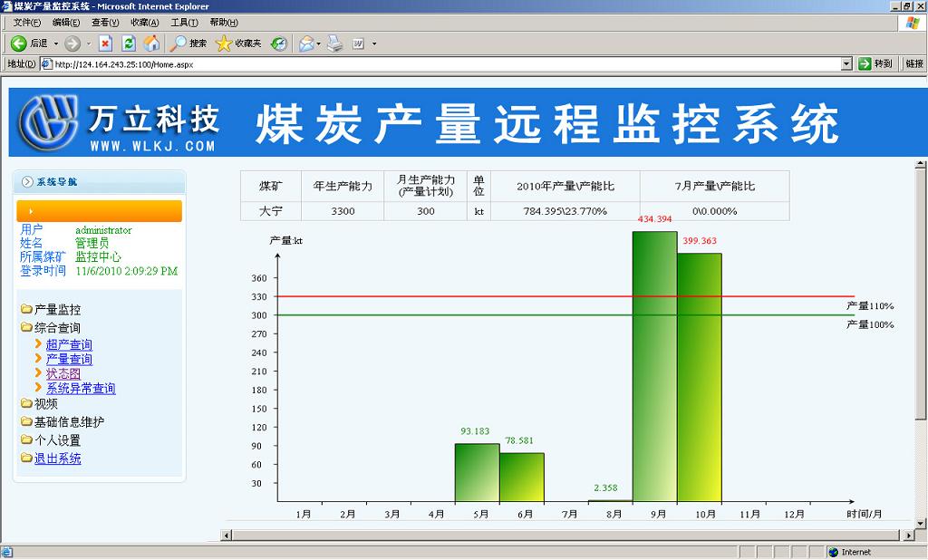
Task: Open the 文件(F) menu
Action: coord(27,22)
